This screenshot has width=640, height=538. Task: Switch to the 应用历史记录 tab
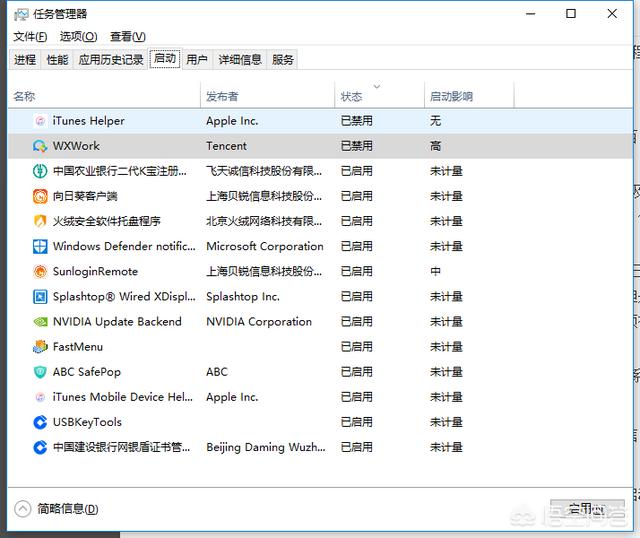click(x=111, y=60)
